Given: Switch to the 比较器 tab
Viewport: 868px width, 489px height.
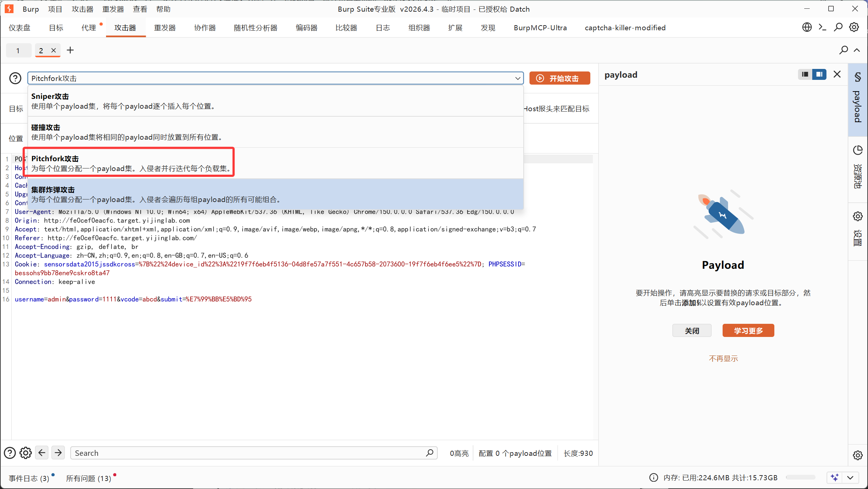Looking at the screenshot, I should click(x=346, y=28).
